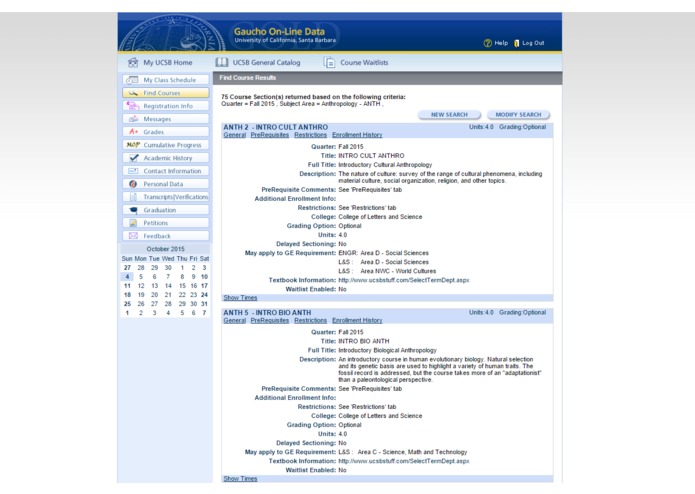The height and width of the screenshot is (494, 695).
Task: Click the Grades A+ icon
Action: (x=133, y=132)
